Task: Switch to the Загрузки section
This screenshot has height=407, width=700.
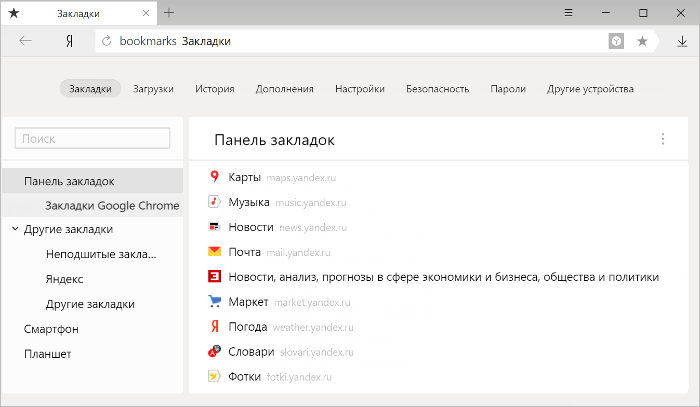Action: (x=153, y=89)
